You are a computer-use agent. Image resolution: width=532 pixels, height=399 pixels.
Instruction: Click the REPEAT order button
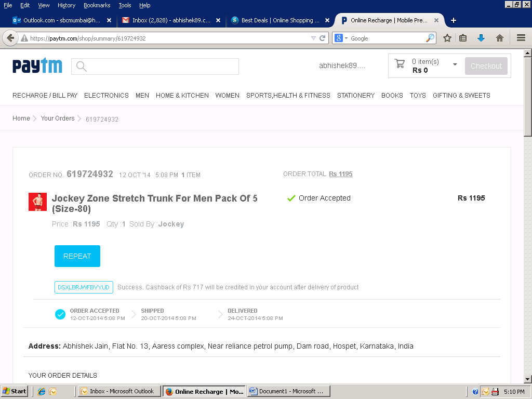tap(77, 256)
